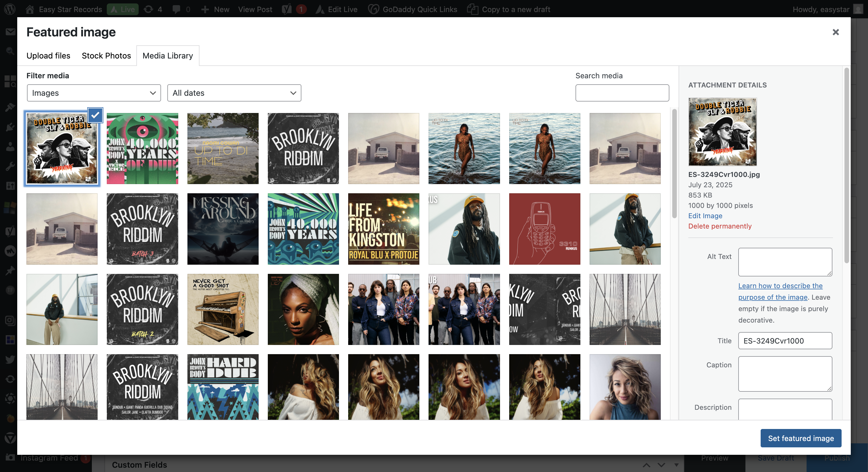The image size is (868, 472).
Task: Switch to the Stock Photos tab
Action: click(106, 56)
